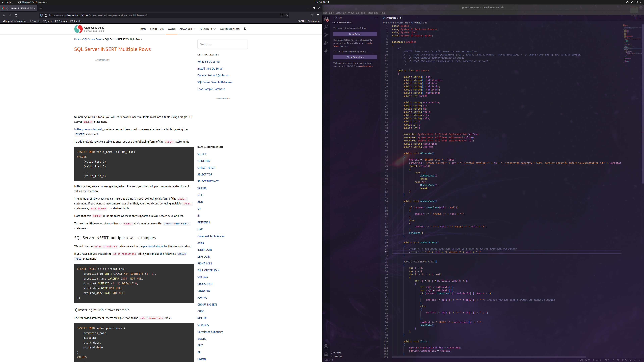
Task: Open the Explorer view in VS Code activity bar
Action: (326, 19)
